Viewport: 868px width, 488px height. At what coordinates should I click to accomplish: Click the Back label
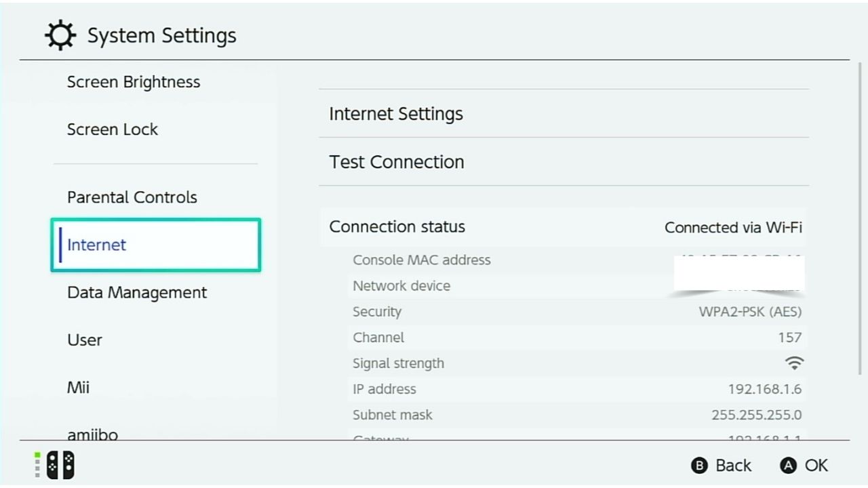click(734, 466)
